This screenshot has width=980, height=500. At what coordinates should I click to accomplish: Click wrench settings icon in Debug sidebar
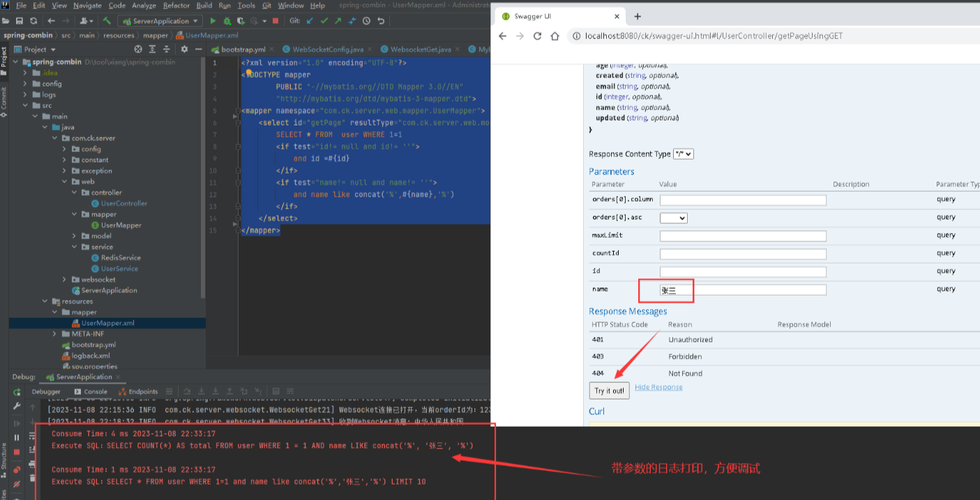point(17,406)
